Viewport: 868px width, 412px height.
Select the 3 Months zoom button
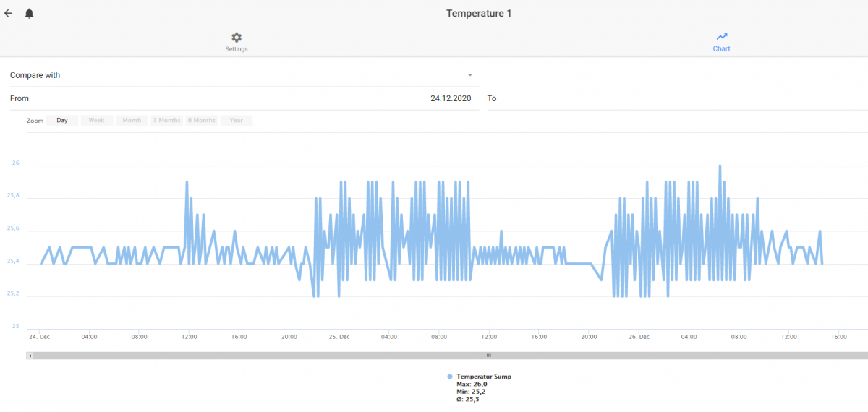click(166, 121)
